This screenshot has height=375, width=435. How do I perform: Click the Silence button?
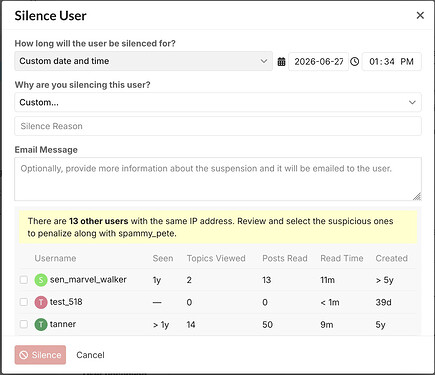click(40, 355)
